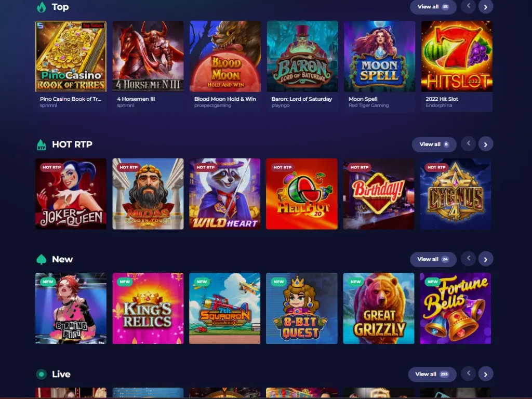View all HOT RTP games
The image size is (532, 399).
click(434, 144)
